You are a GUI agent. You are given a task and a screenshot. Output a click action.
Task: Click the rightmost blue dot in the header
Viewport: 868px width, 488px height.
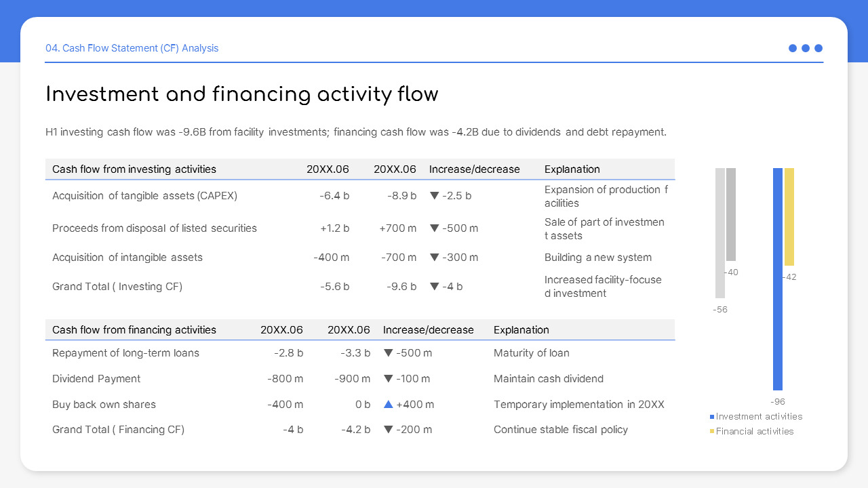click(x=818, y=48)
